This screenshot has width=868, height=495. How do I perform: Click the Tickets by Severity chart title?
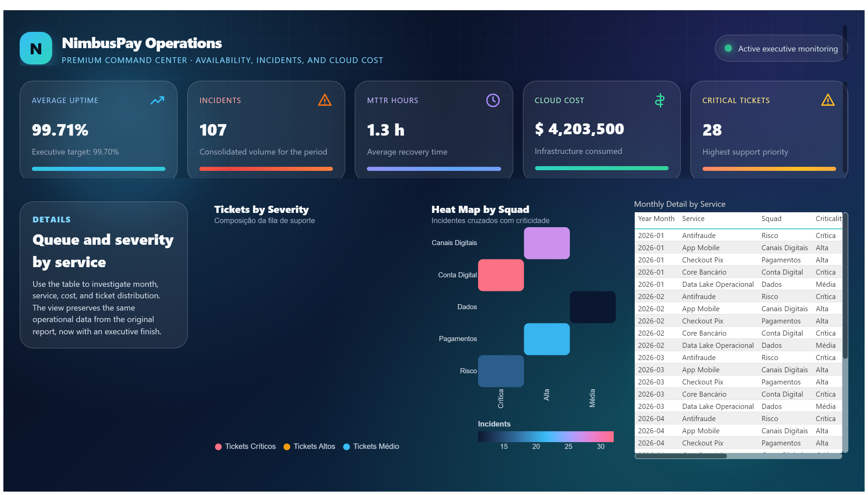click(261, 210)
